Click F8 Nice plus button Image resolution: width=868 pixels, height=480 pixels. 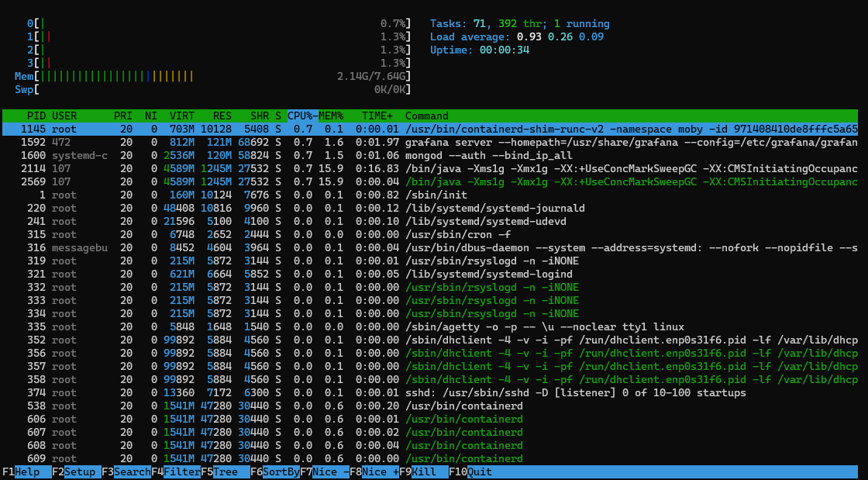pyautogui.click(x=380, y=471)
